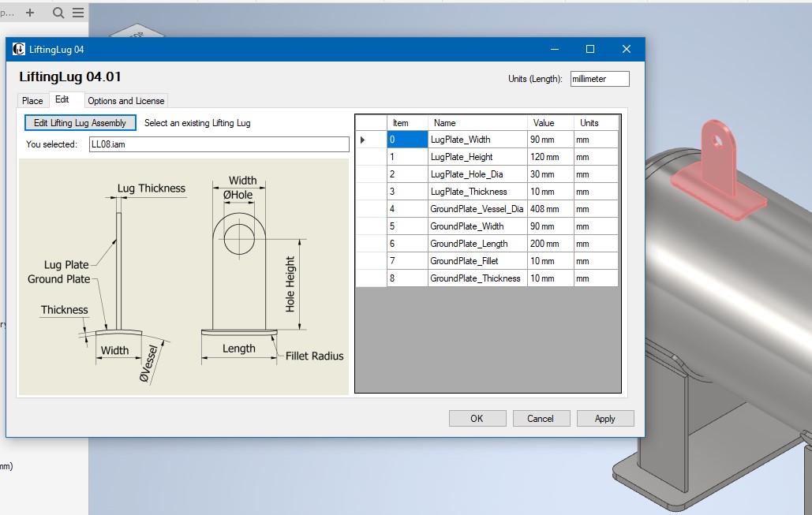Open the Options and License tab
The height and width of the screenshot is (515, 812).
click(126, 100)
